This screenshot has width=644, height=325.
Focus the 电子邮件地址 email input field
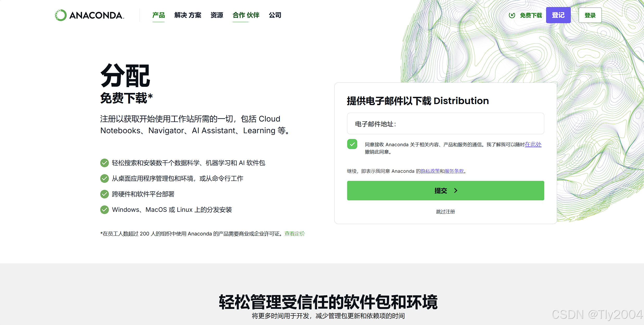point(445,124)
